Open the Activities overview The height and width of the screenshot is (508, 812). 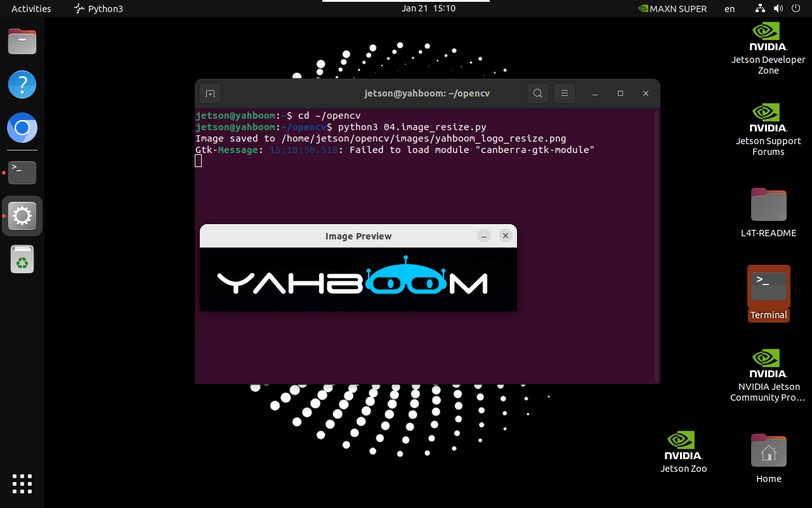(31, 8)
